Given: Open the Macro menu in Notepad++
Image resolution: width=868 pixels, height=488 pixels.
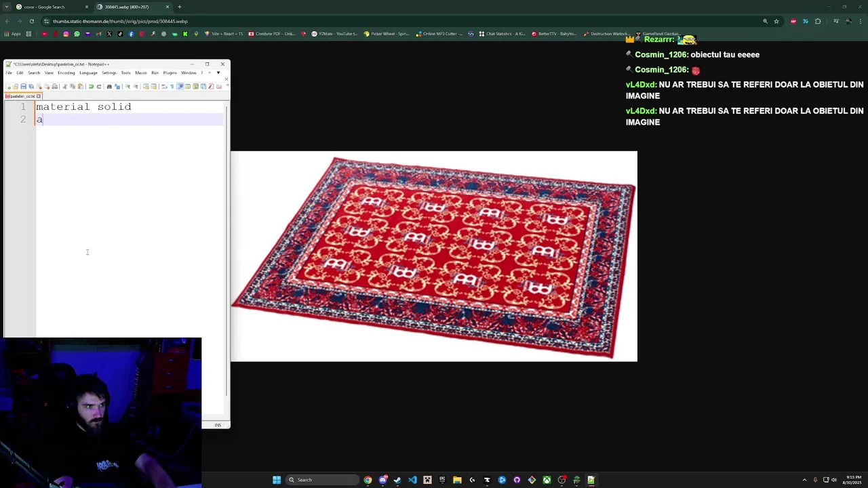Looking at the screenshot, I should tap(141, 73).
